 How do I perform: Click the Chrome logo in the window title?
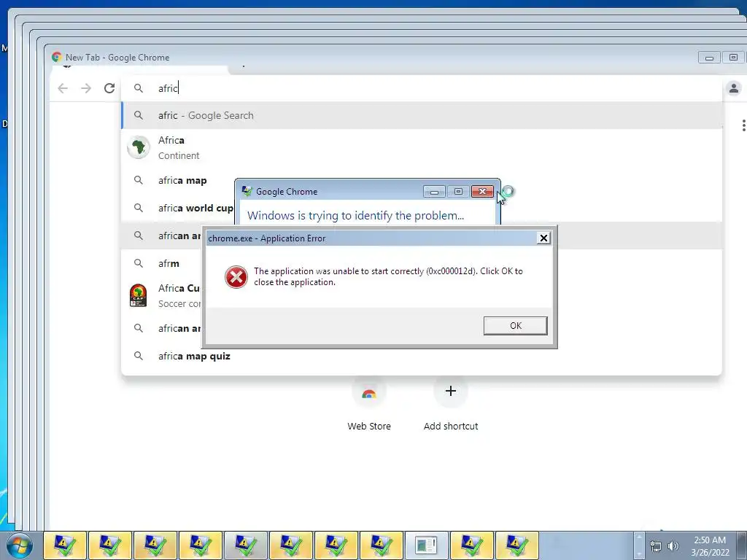[x=57, y=57]
